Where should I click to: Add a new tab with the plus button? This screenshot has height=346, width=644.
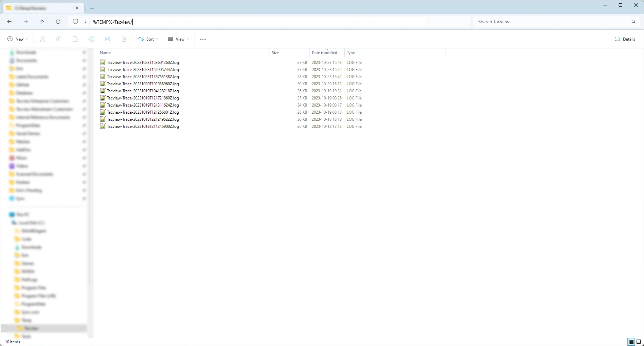click(92, 8)
